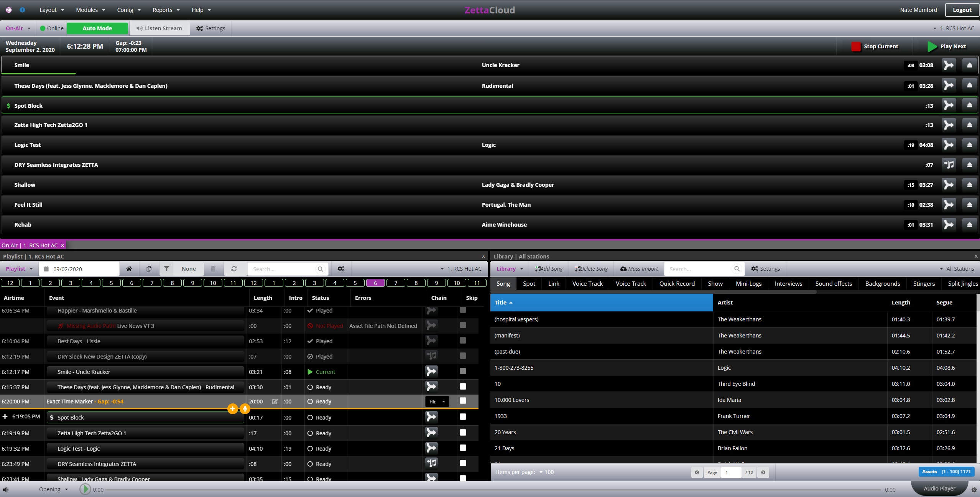Click the volume speaker icon in audio player
Screen dimensions: 980x497
click(6, 489)
